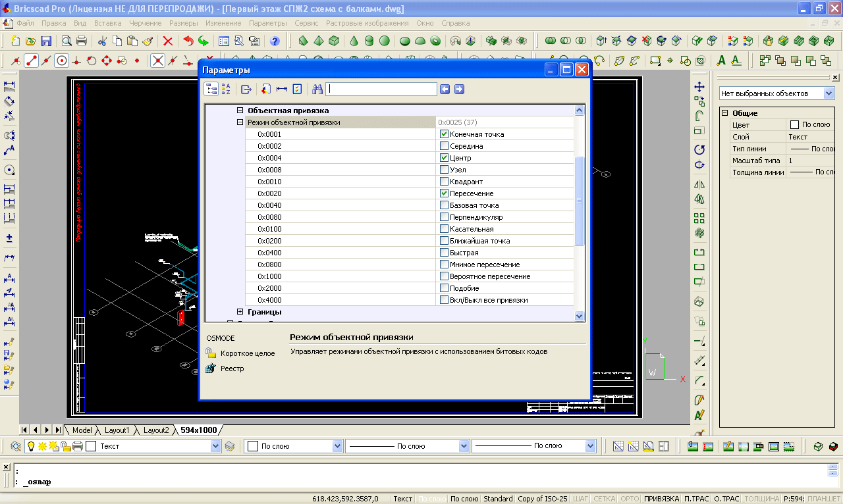
Task: Uncheck the Конечная точка checkbox
Action: tap(444, 134)
